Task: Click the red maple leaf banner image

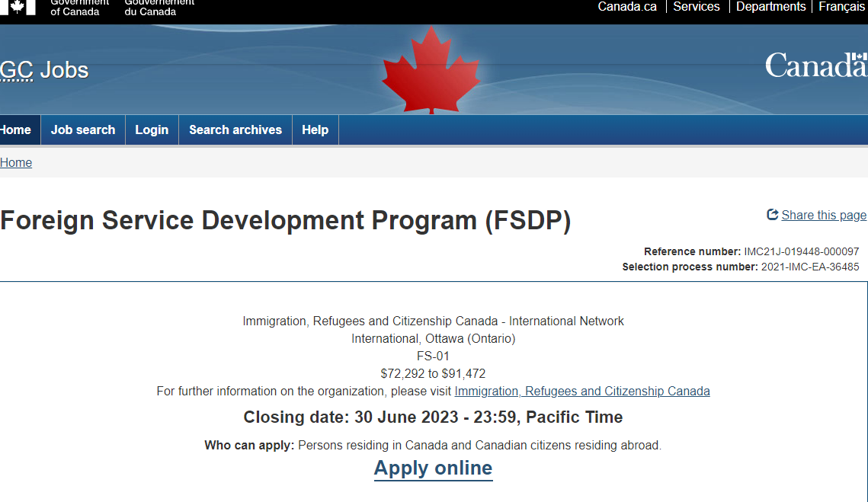Action: (x=431, y=70)
